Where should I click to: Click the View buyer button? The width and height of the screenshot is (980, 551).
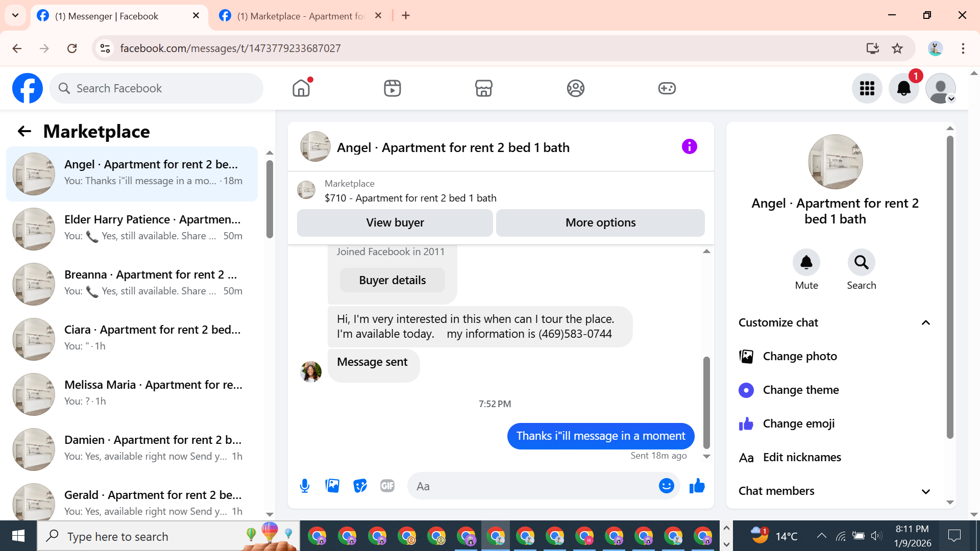click(x=395, y=222)
